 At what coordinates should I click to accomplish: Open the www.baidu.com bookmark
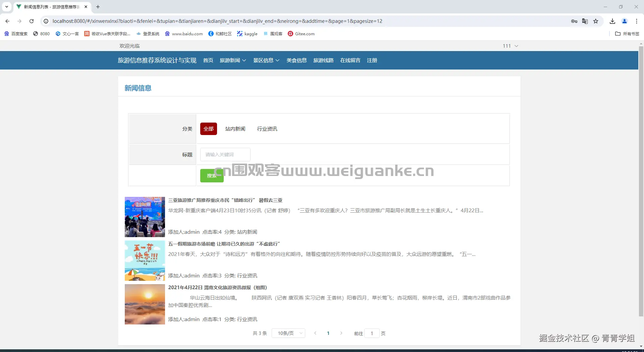click(184, 34)
